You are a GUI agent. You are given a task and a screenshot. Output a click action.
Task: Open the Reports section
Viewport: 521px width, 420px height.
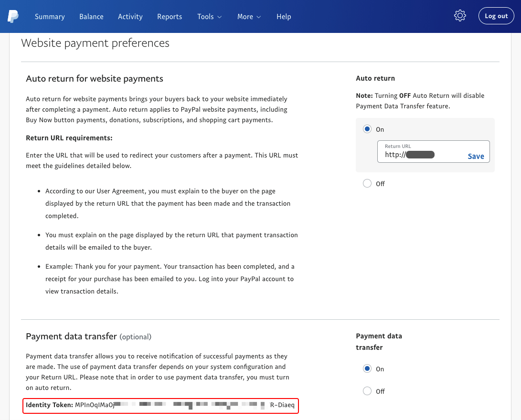(170, 17)
